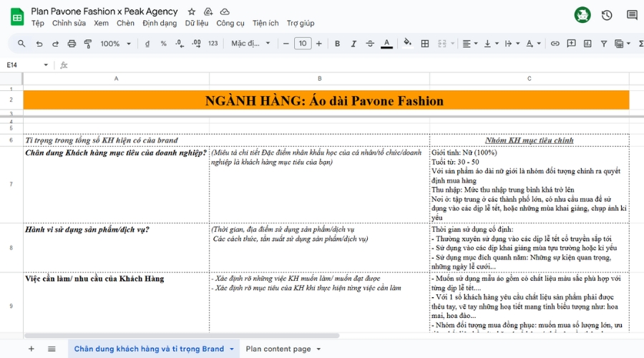Click the font size input field
The width and height of the screenshot is (644, 358).
303,44
